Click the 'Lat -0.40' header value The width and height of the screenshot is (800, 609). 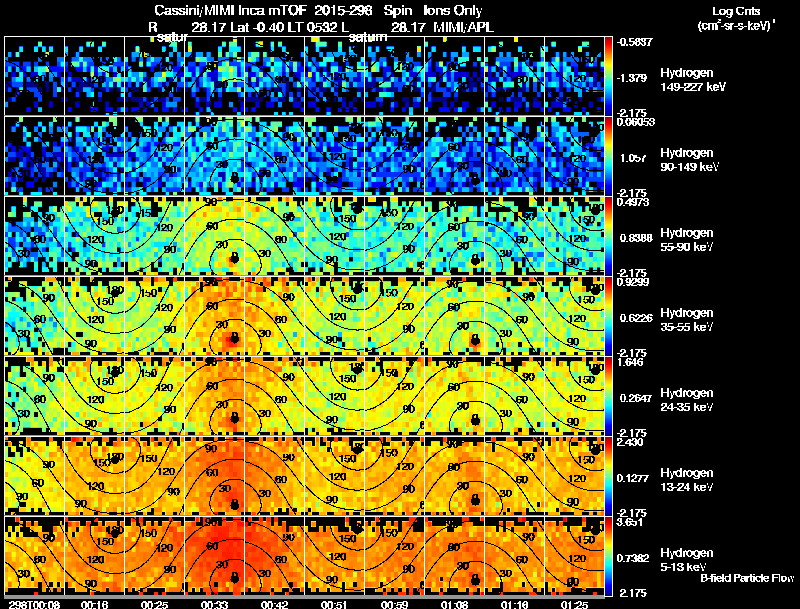[258, 27]
